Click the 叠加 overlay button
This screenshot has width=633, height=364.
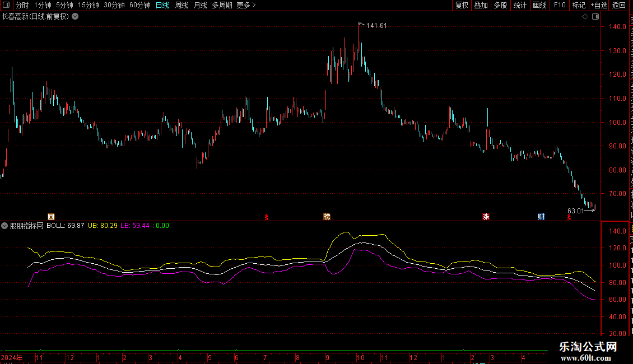[481, 5]
